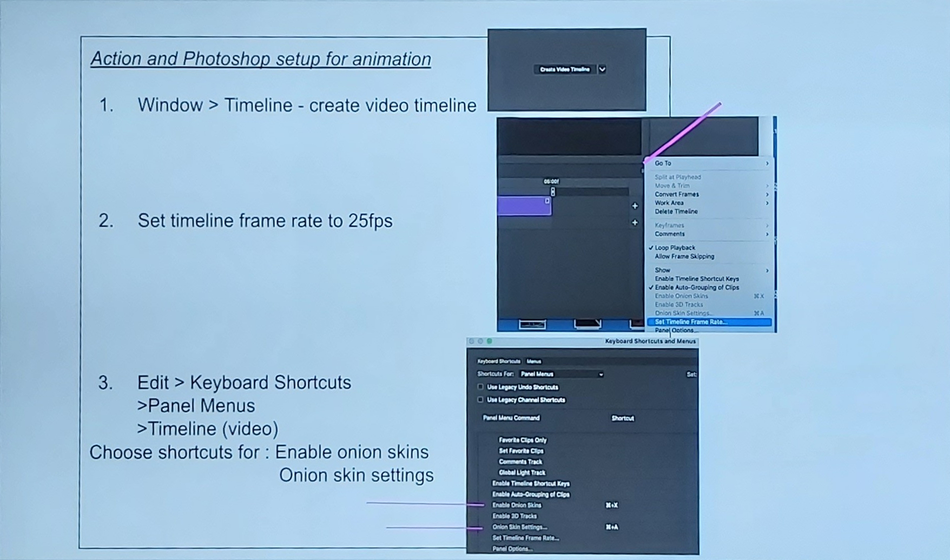Screen dimensions: 950x560
Task: Expand the Work Area submenu
Action: pos(709,203)
